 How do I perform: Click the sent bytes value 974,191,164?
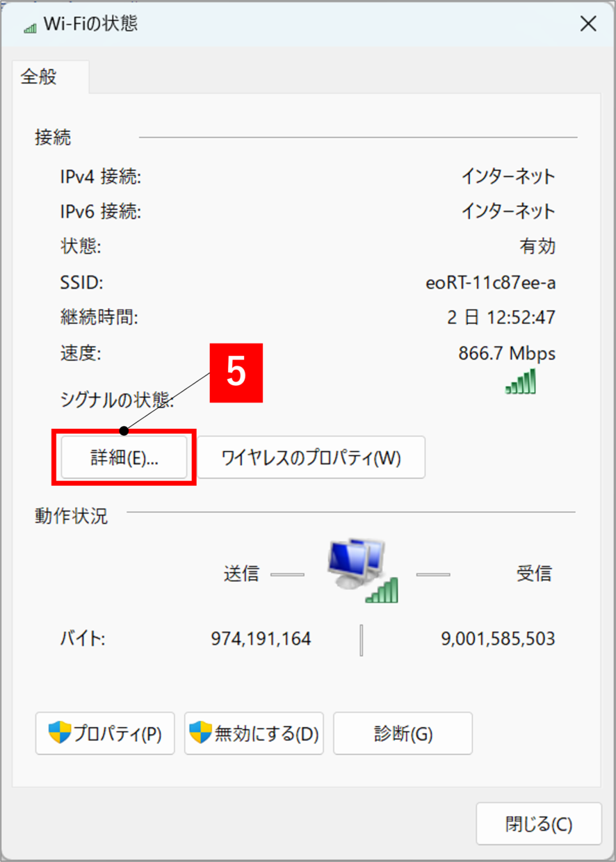click(x=261, y=639)
